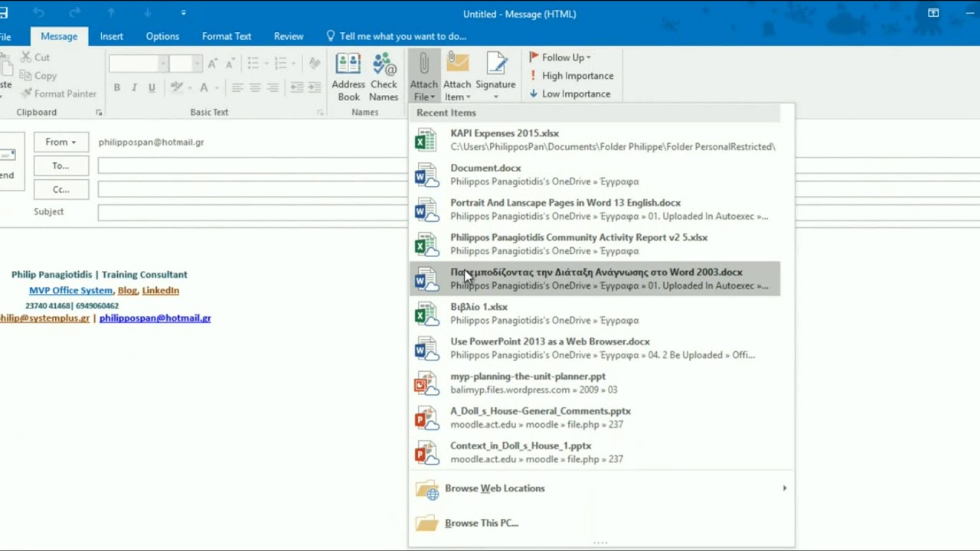This screenshot has height=551, width=980.
Task: Decrease the paragraph indent
Action: tap(296, 88)
